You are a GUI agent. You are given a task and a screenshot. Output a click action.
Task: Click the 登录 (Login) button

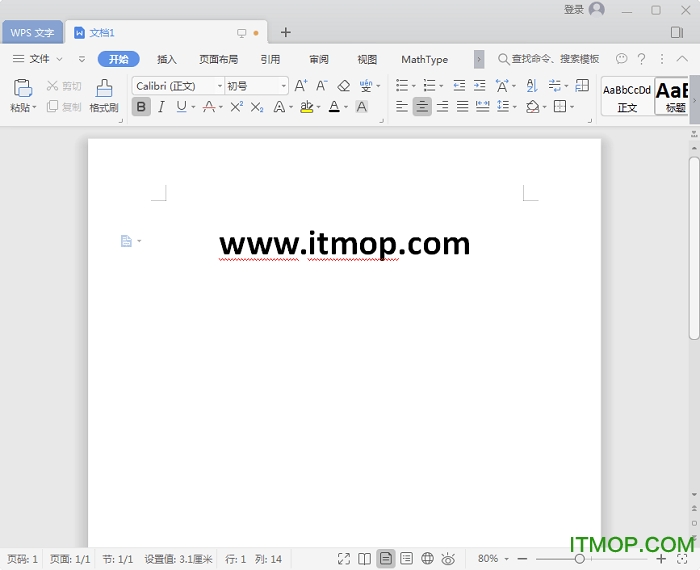click(x=574, y=9)
